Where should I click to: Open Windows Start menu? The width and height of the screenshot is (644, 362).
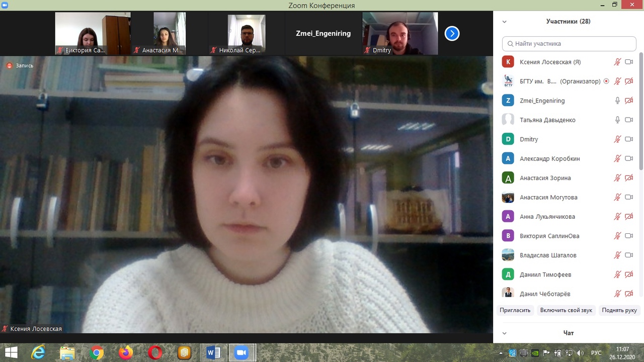(x=11, y=352)
